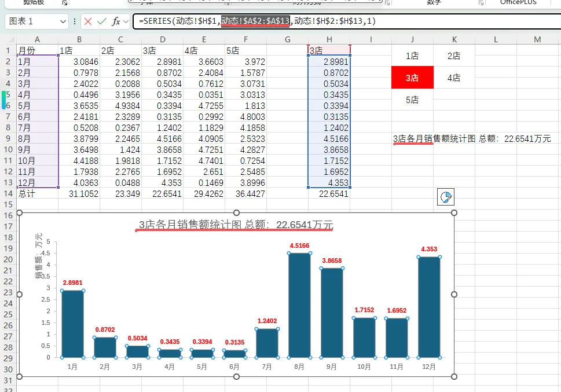Click the cell with value 4.8003

coord(246,117)
